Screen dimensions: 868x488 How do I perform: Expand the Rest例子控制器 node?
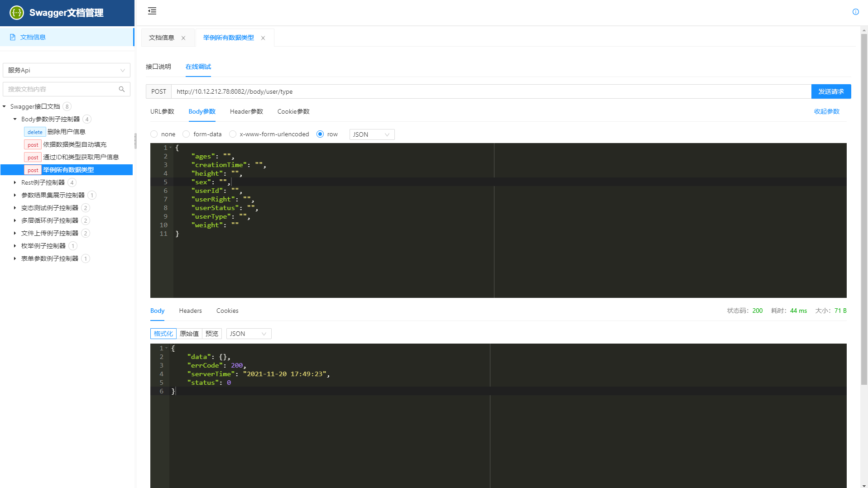(15, 182)
